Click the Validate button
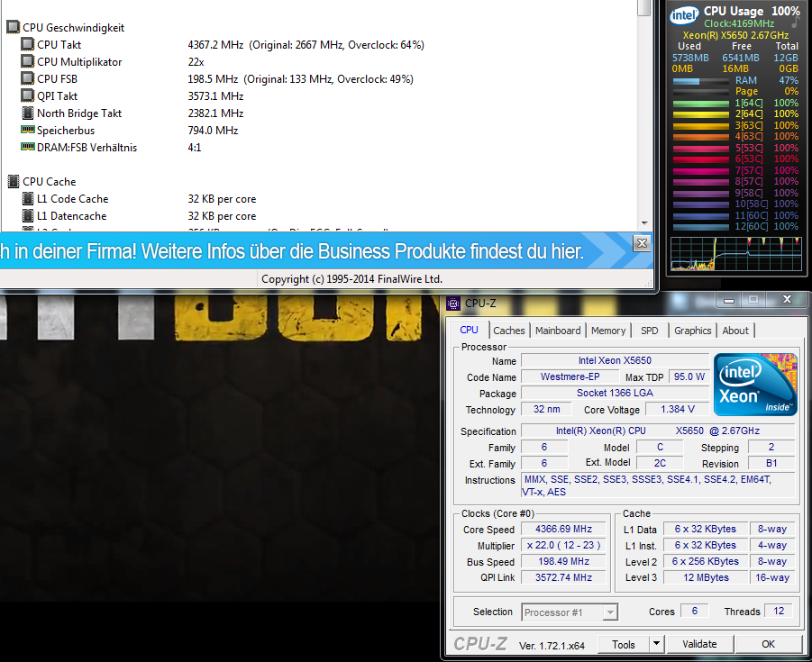812x662 pixels. (699, 644)
